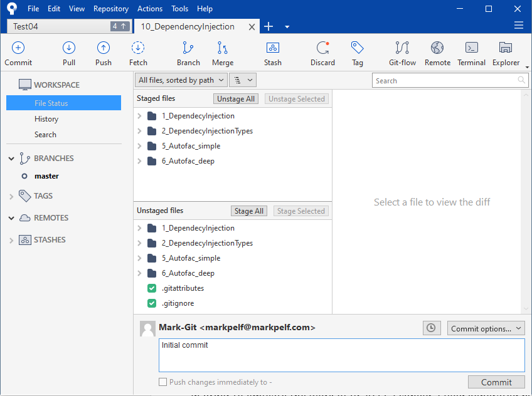Toggle the .gitignore checkbox
This screenshot has height=396, width=532.
pos(152,303)
